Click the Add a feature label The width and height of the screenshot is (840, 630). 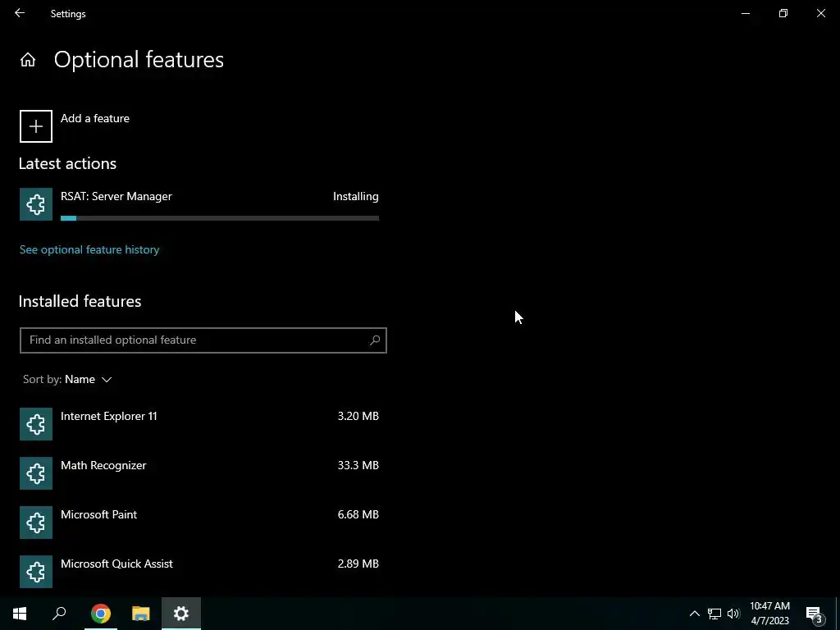95,118
